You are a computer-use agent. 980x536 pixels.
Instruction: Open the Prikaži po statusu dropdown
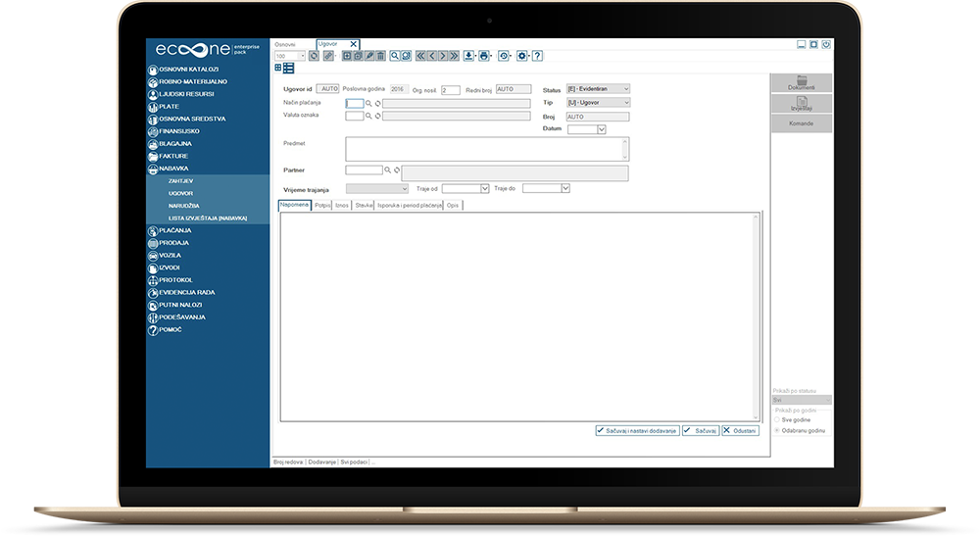point(802,400)
